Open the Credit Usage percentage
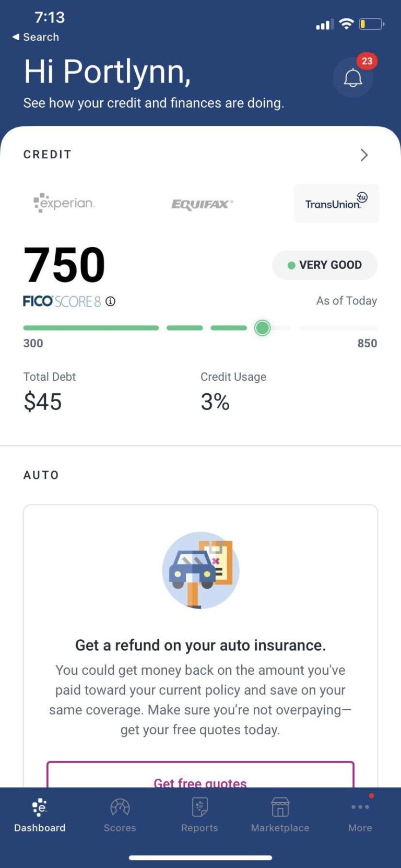This screenshot has width=401, height=868. coord(215,402)
